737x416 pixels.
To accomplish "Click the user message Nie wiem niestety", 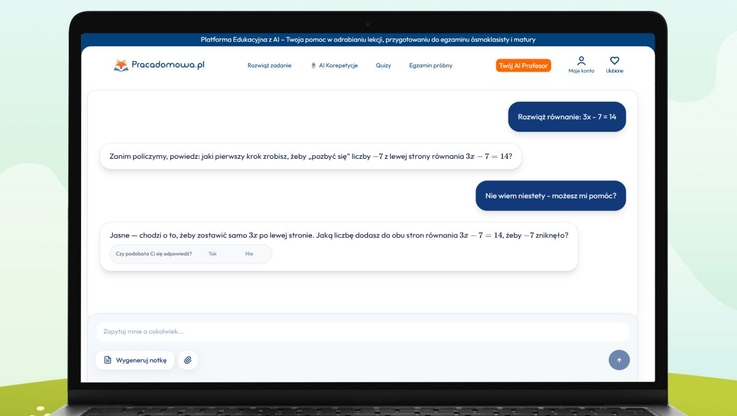I will coord(550,196).
